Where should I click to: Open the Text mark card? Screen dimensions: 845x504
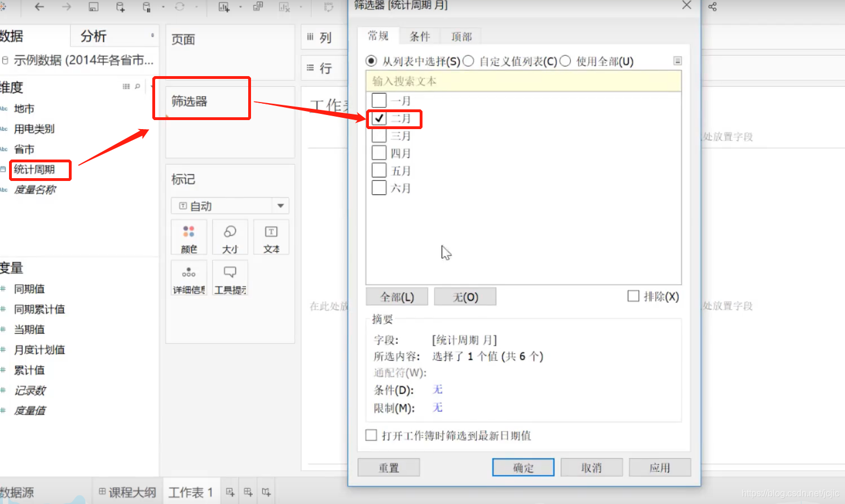[x=271, y=238]
